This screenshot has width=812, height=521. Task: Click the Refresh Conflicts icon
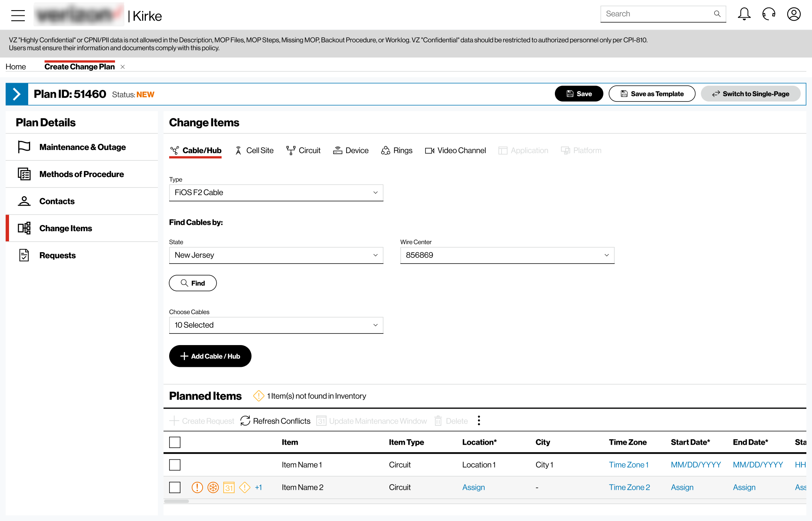click(x=245, y=421)
